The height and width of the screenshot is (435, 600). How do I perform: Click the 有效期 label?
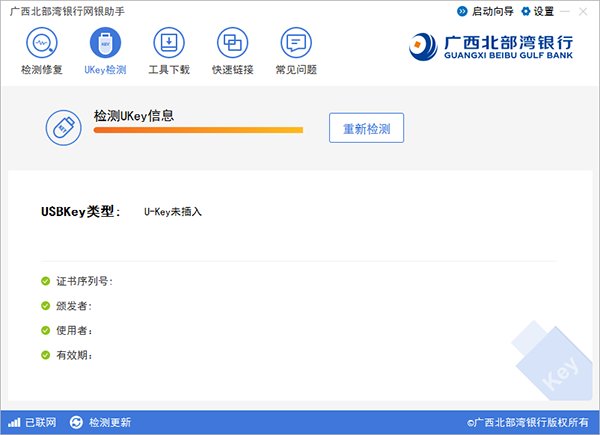tap(74, 355)
